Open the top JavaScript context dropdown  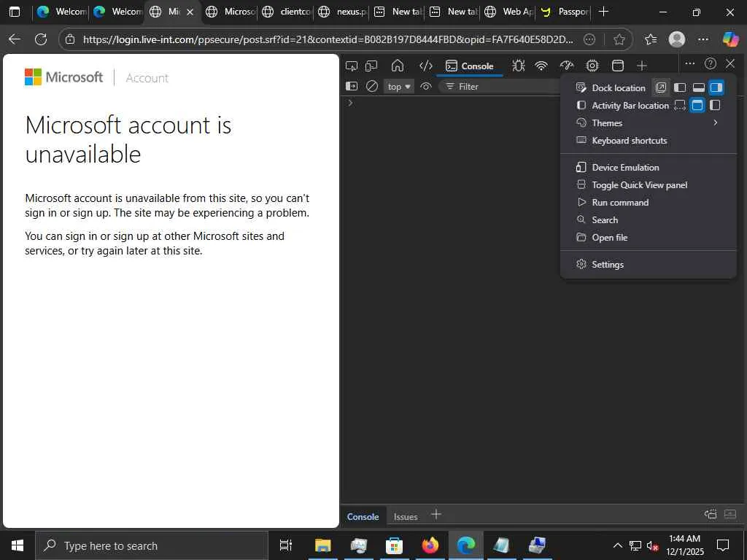(399, 86)
